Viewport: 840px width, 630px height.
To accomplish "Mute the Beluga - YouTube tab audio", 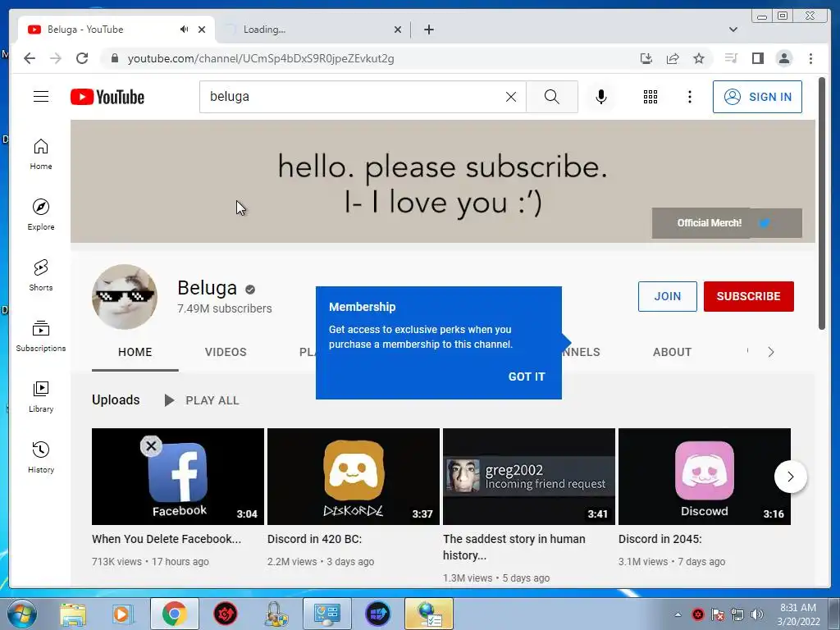I will (x=185, y=29).
